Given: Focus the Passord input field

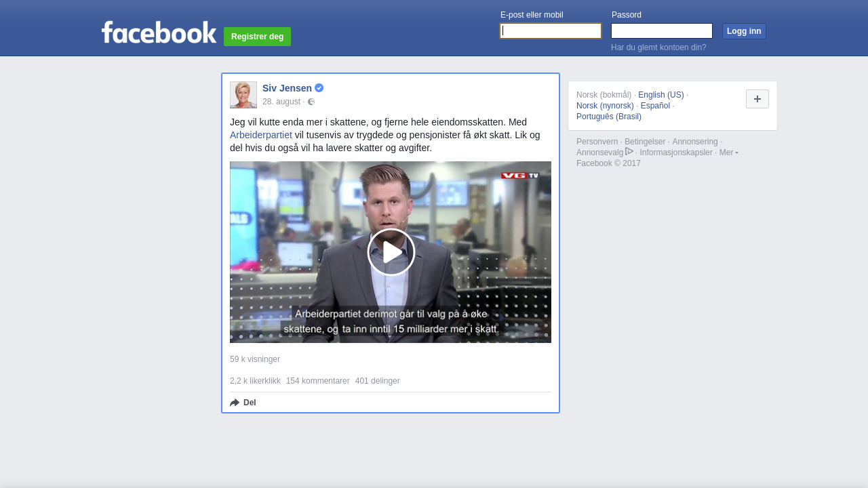Looking at the screenshot, I should 661,31.
